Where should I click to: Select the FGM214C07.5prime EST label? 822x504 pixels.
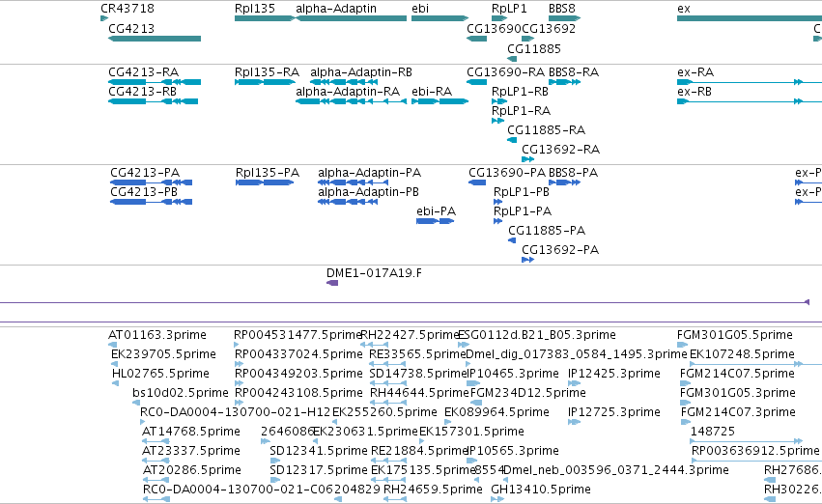737,374
